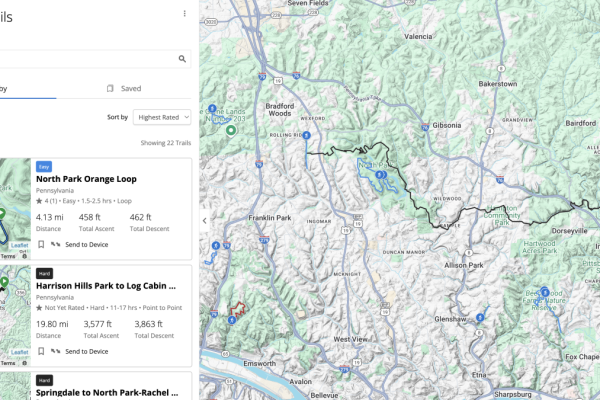This screenshot has width=600, height=400.
Task: Open North Park Orange Loop map thumbnail
Action: pyautogui.click(x=15, y=209)
